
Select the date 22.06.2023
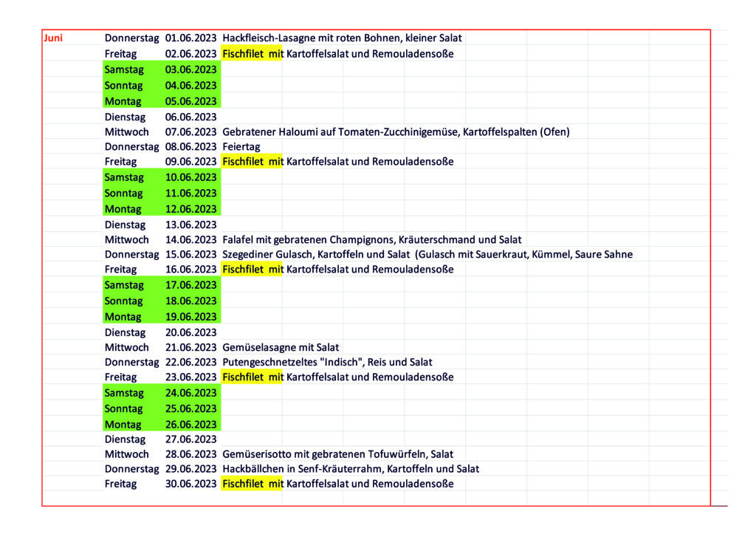pyautogui.click(x=190, y=362)
